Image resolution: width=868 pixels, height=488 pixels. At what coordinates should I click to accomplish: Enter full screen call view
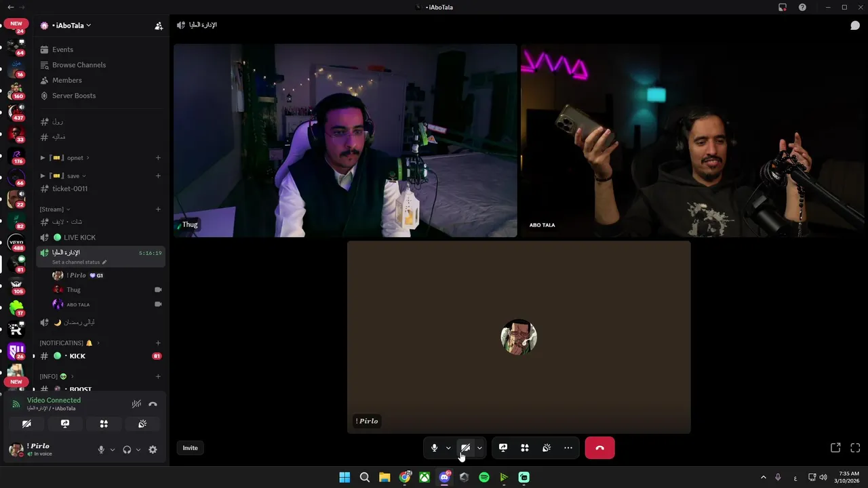tap(855, 448)
